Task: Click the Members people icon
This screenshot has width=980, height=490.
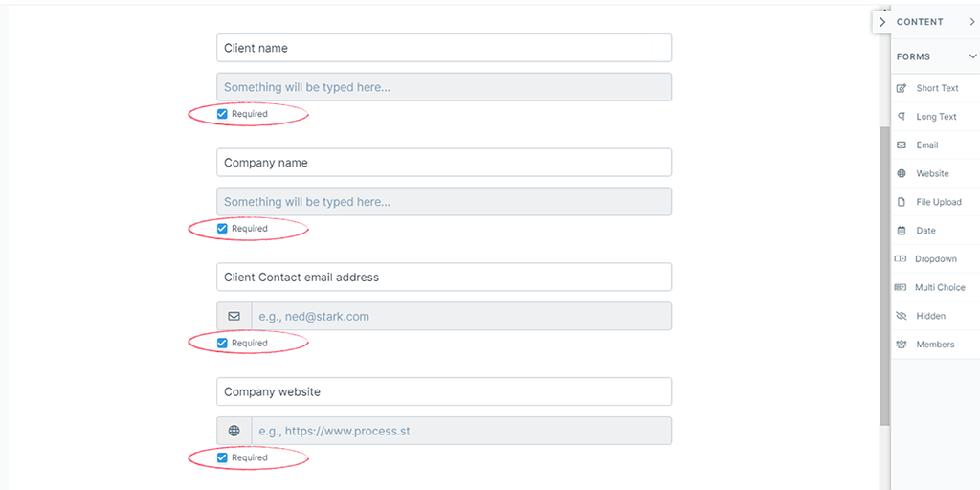Action: (901, 345)
